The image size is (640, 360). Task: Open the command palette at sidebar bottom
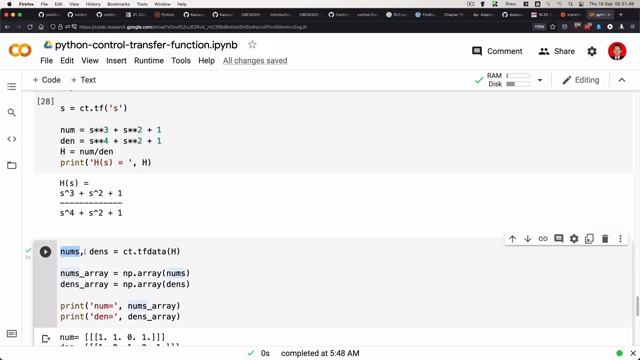(11, 334)
